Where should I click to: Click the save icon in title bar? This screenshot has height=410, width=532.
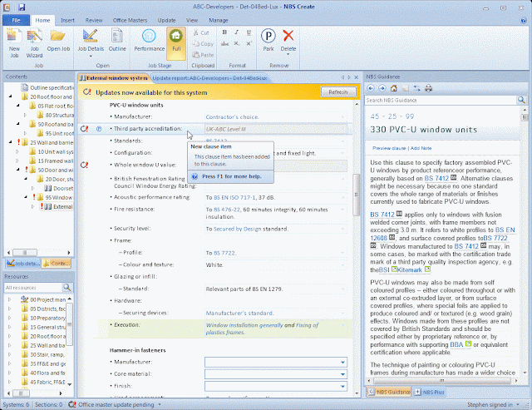22,7
